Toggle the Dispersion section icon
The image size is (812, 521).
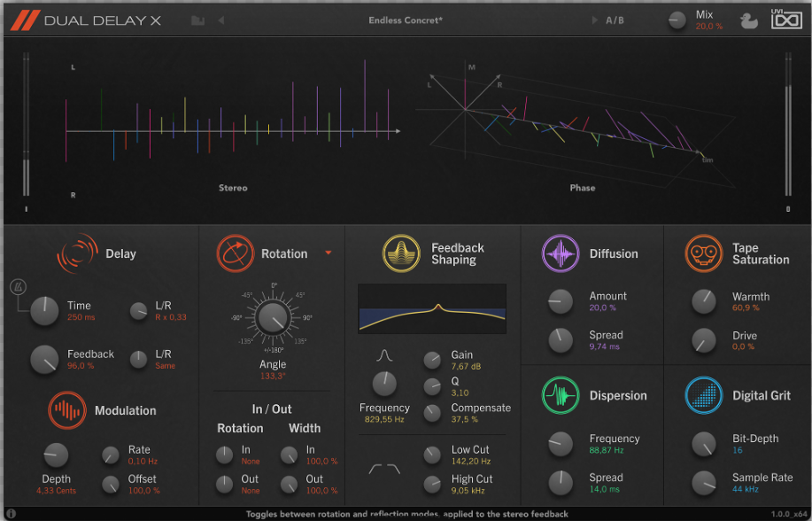click(561, 395)
